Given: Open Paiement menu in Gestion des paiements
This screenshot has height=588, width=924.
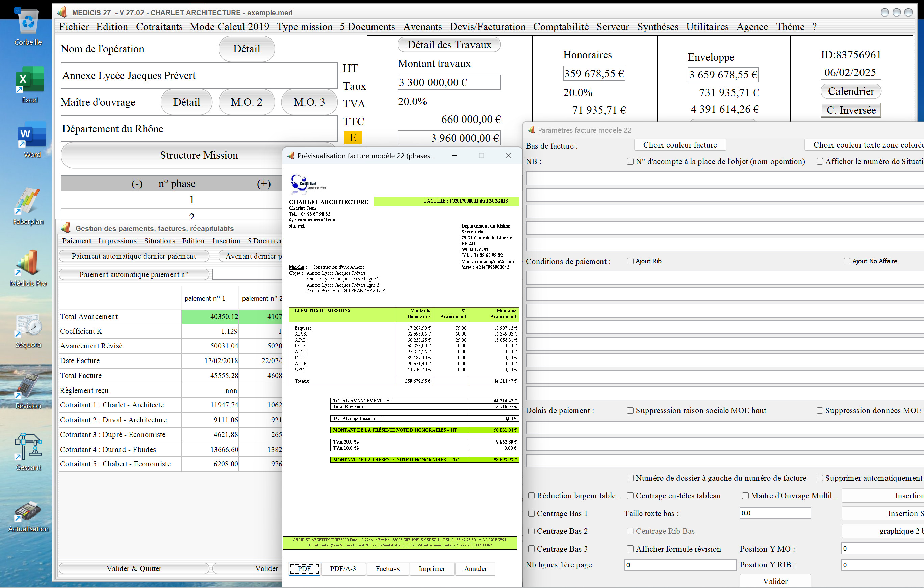Looking at the screenshot, I should [77, 241].
